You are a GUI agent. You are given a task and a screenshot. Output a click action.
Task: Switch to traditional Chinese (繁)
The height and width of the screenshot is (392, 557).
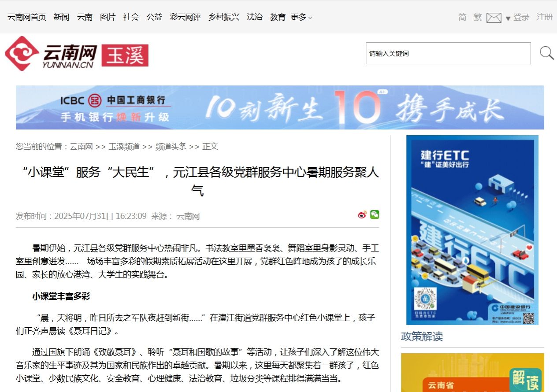tap(478, 17)
